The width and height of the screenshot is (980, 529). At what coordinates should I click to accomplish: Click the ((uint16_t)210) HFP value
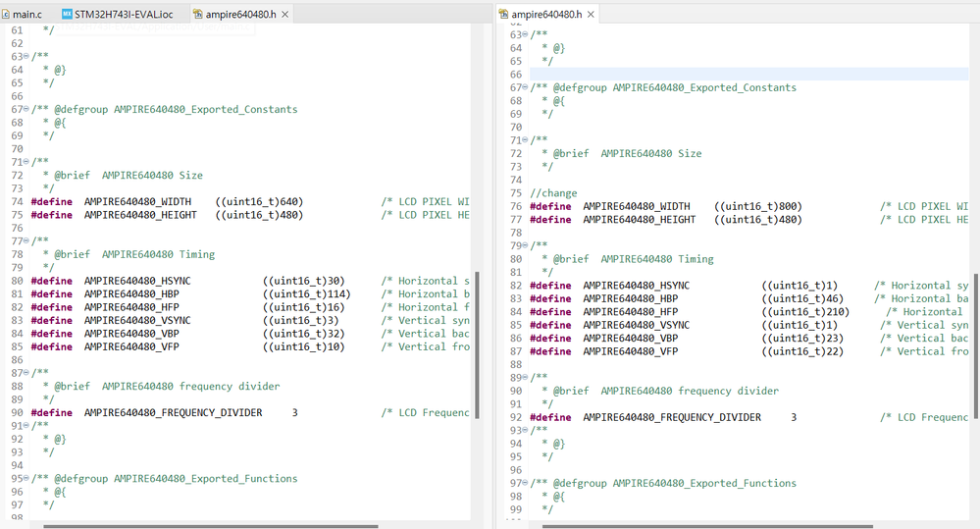(x=805, y=312)
